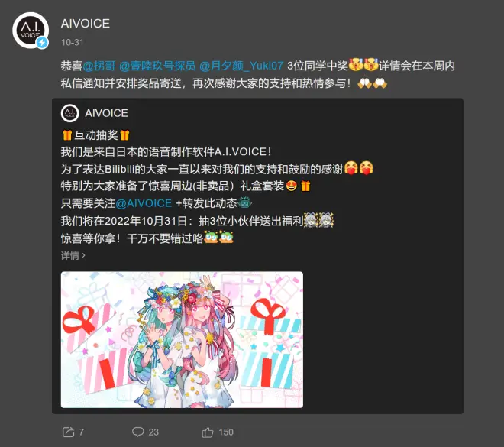Click the blue lightning verification badge
The width and height of the screenshot is (504, 447).
[42, 43]
